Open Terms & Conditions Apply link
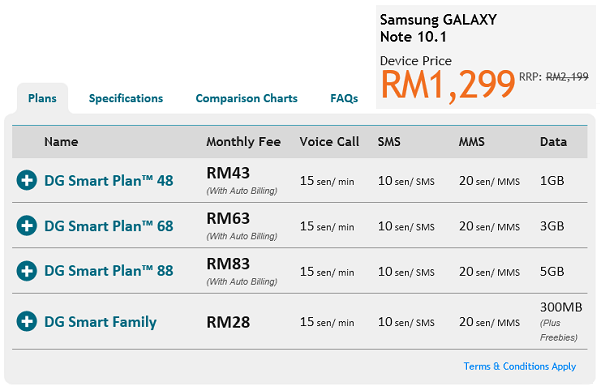The image size is (600, 389). coord(520,366)
